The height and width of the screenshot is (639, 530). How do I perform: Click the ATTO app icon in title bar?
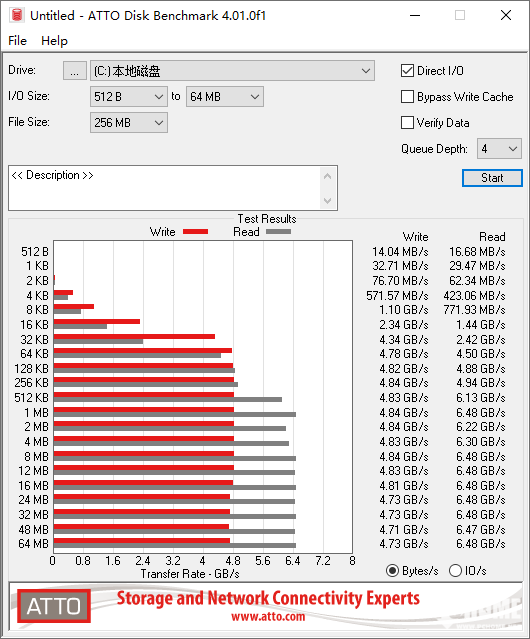(x=16, y=15)
